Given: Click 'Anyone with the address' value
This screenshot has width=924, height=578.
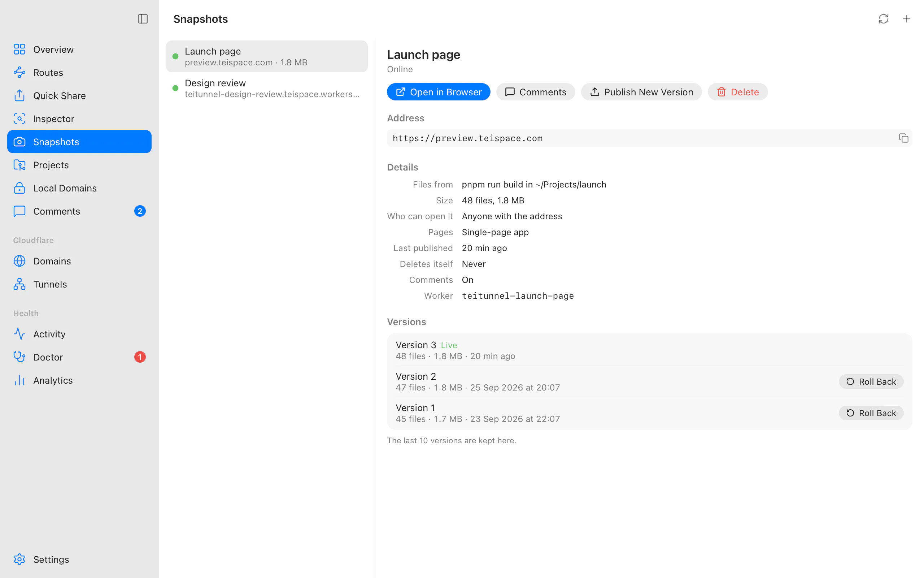Looking at the screenshot, I should point(512,216).
